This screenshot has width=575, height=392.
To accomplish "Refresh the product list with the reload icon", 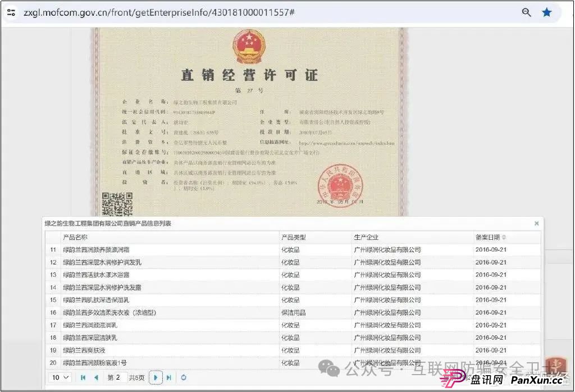I will click(184, 377).
